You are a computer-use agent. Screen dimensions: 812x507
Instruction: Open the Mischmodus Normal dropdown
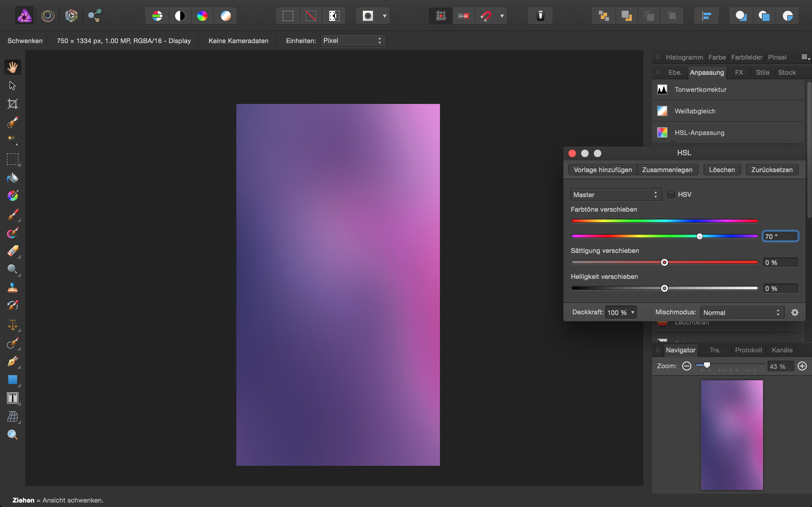[742, 312]
